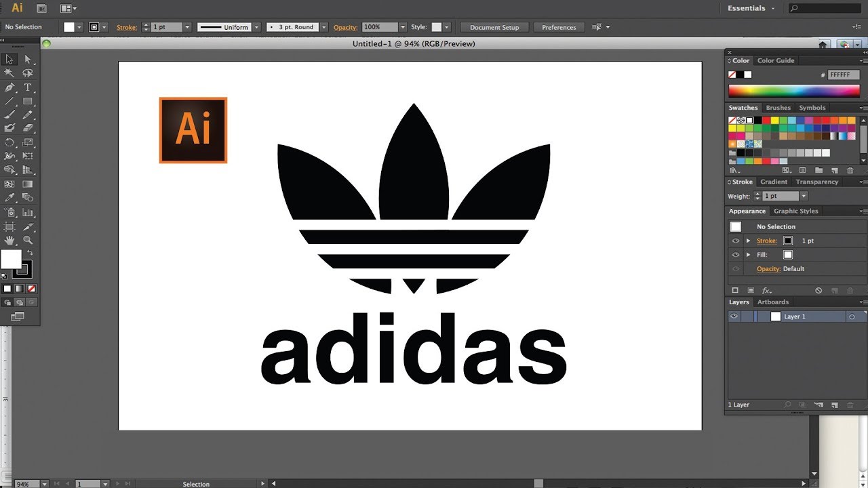Select the Scale tool

point(28,142)
